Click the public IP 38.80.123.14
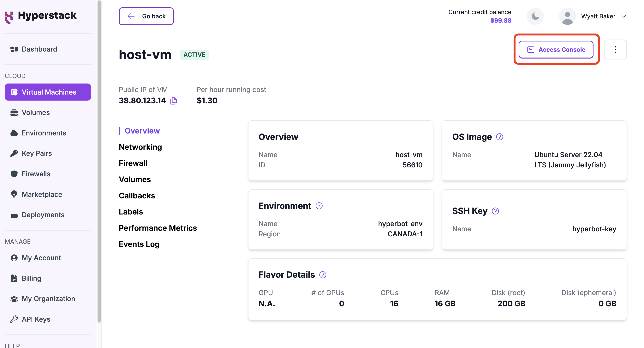Viewport: 644px width, 348px height. tap(142, 101)
